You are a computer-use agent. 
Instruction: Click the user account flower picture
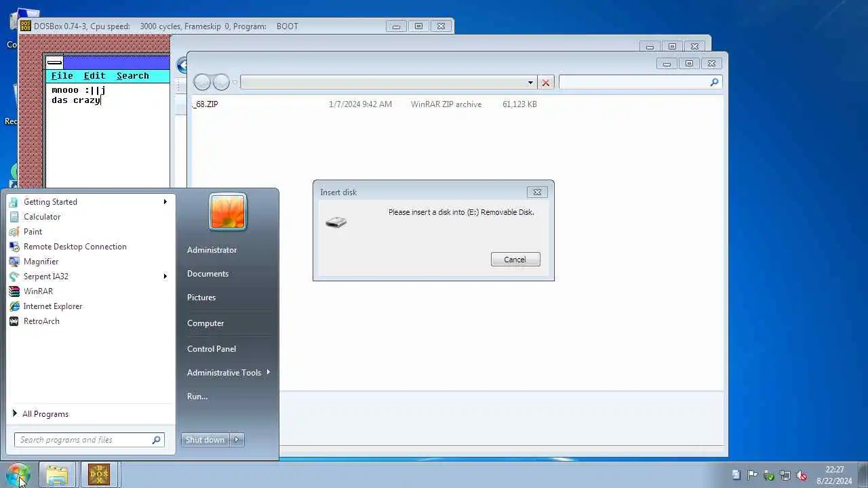pos(228,211)
